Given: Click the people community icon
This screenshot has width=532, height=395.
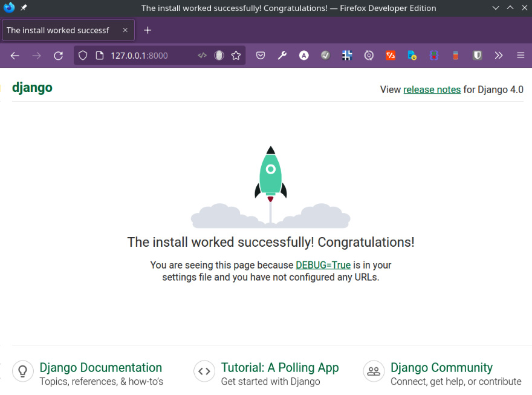Looking at the screenshot, I should click(x=374, y=371).
